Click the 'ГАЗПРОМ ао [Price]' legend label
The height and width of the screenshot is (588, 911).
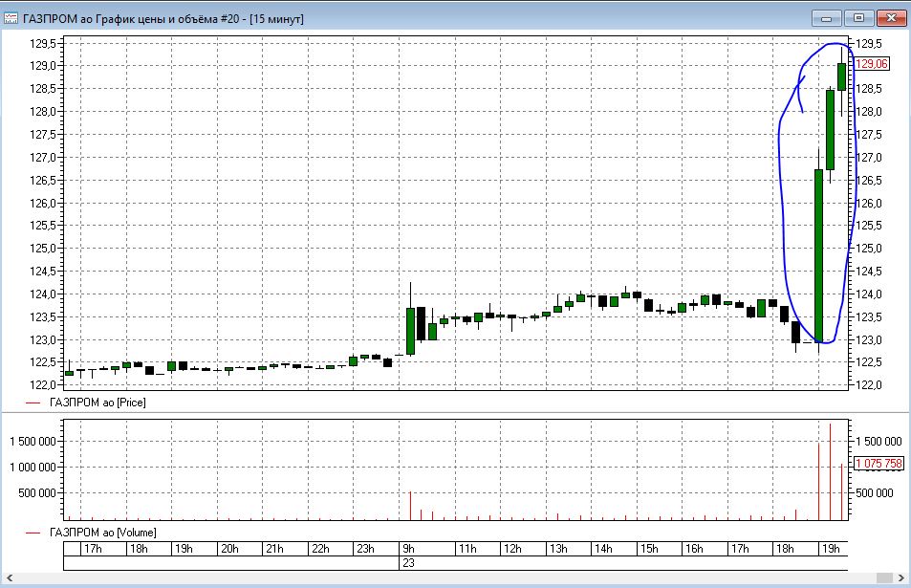pos(97,403)
